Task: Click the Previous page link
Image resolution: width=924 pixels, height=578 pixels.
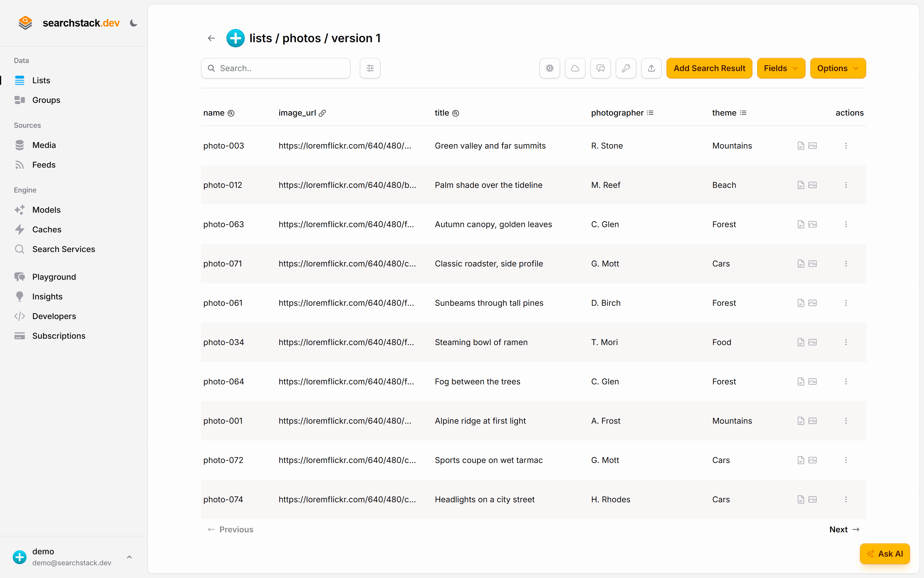Action: coord(230,529)
